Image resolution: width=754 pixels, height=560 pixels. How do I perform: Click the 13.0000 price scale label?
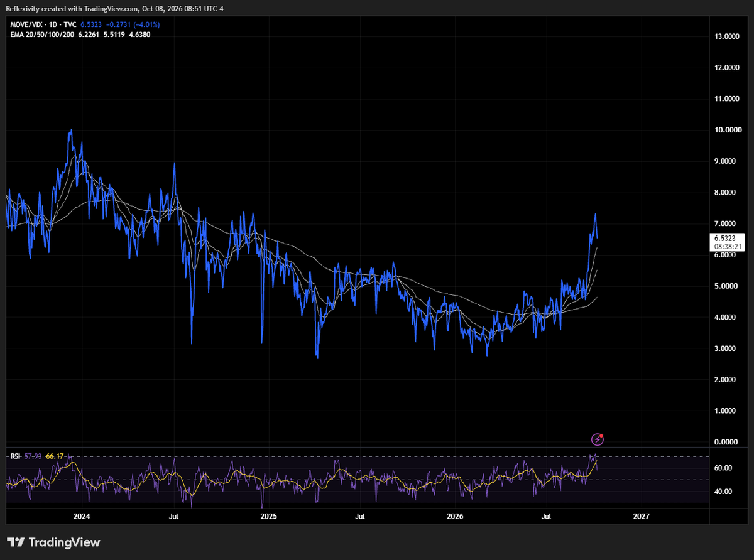tap(728, 36)
